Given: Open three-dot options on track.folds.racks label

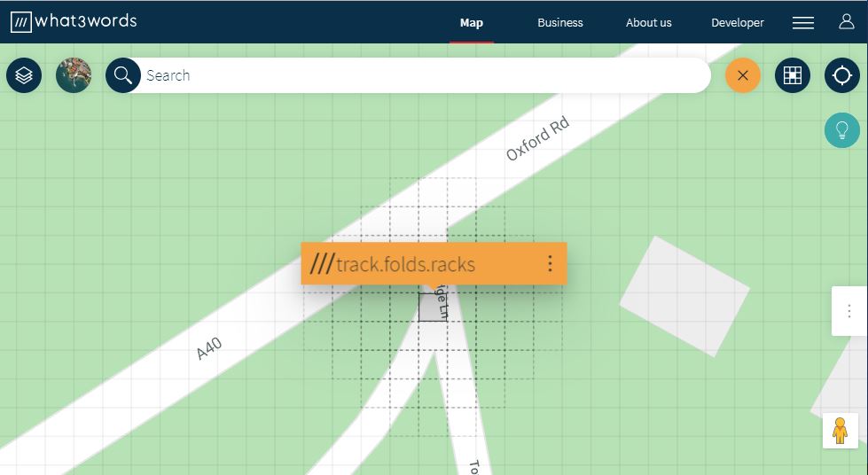Looking at the screenshot, I should 550,263.
